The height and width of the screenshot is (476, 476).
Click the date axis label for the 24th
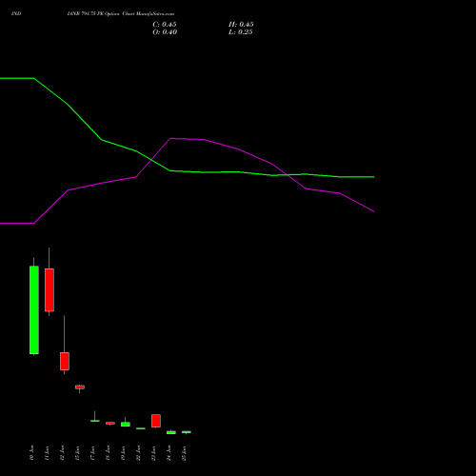click(169, 452)
